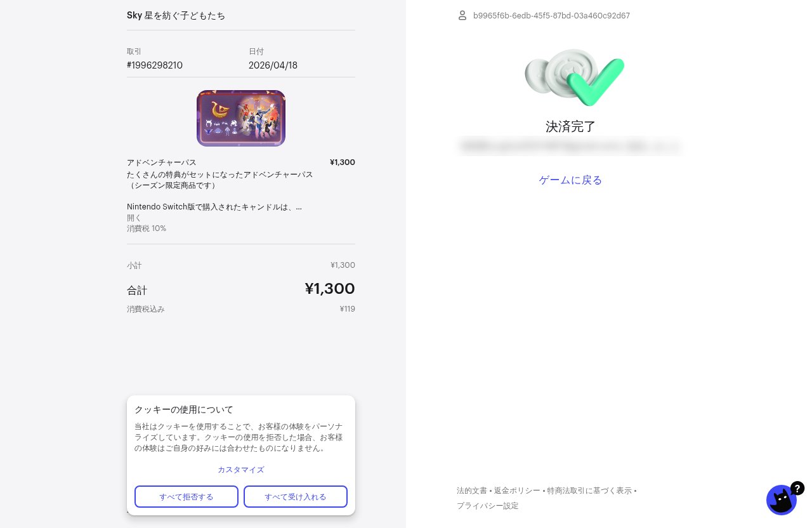
Task: Click the user account icon
Action: pos(462,15)
